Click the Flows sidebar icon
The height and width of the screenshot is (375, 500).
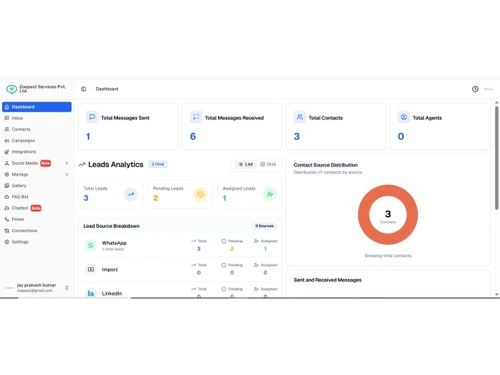[7, 219]
